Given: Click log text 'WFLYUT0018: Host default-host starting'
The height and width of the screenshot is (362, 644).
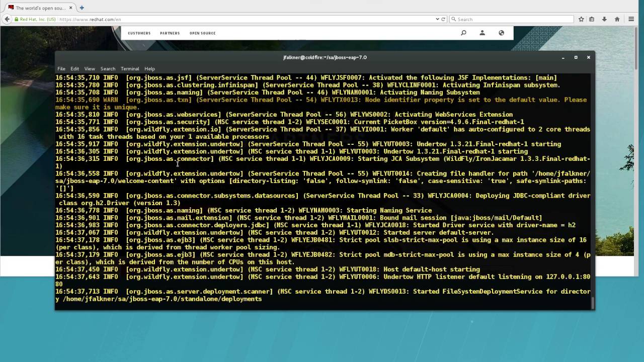Looking at the screenshot, I should coord(410,269).
